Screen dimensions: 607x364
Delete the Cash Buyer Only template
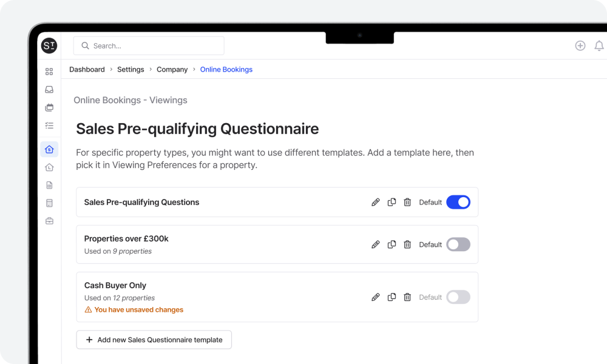tap(407, 297)
